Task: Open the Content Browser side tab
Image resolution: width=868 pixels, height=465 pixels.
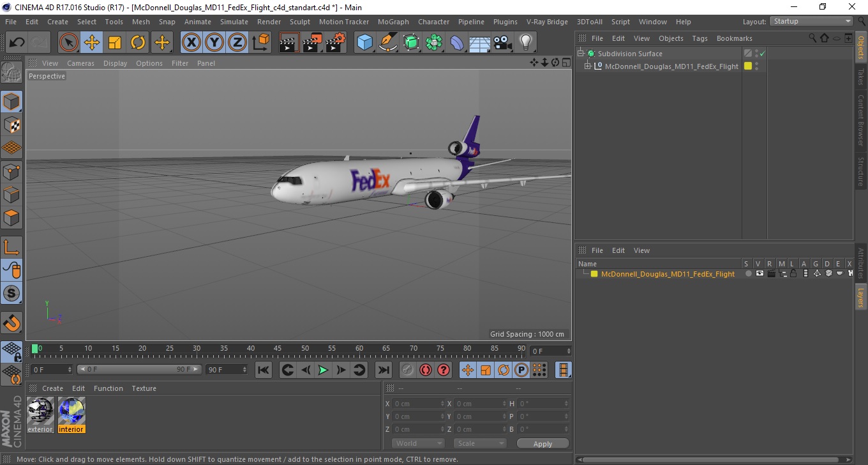Action: (861, 120)
